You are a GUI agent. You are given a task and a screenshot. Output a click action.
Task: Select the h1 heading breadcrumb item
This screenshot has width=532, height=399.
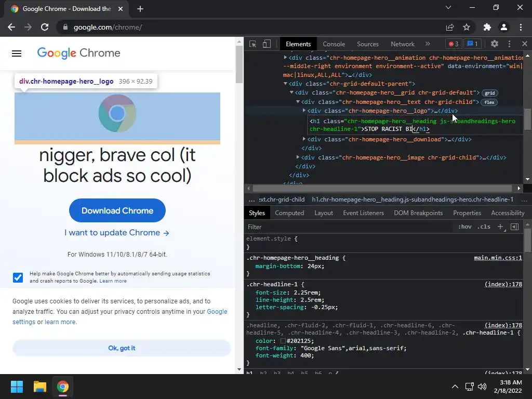413,199
